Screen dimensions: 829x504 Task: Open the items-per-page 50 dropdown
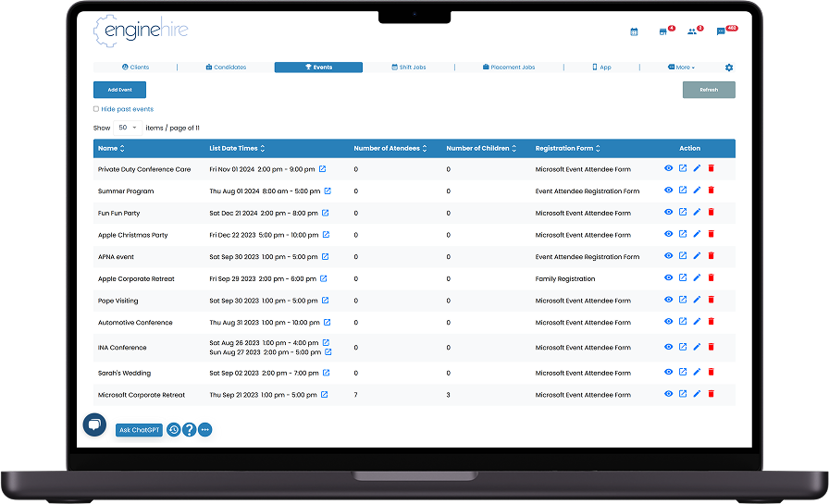(x=128, y=128)
